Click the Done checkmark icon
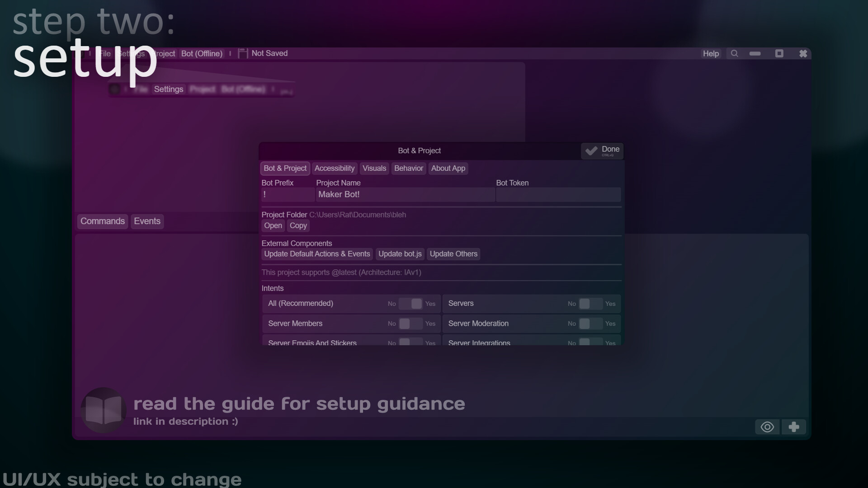The height and width of the screenshot is (488, 868). tap(591, 150)
